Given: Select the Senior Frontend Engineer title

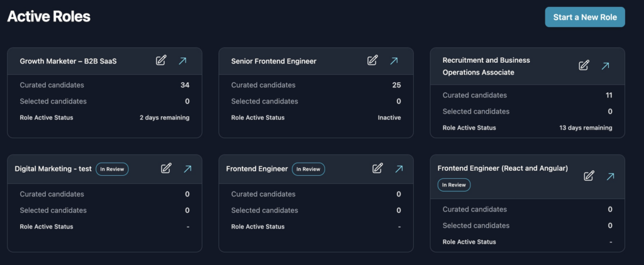Looking at the screenshot, I should (x=274, y=62).
